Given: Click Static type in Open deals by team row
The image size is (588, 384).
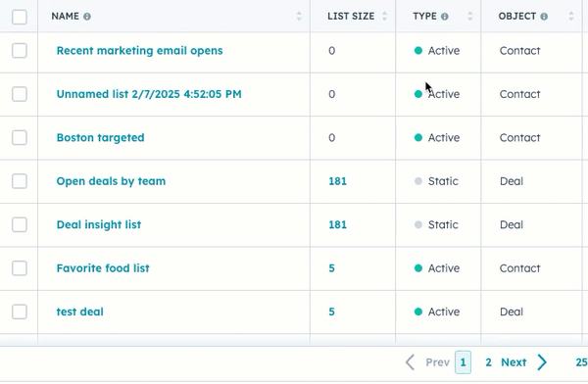Looking at the screenshot, I should [x=436, y=181].
